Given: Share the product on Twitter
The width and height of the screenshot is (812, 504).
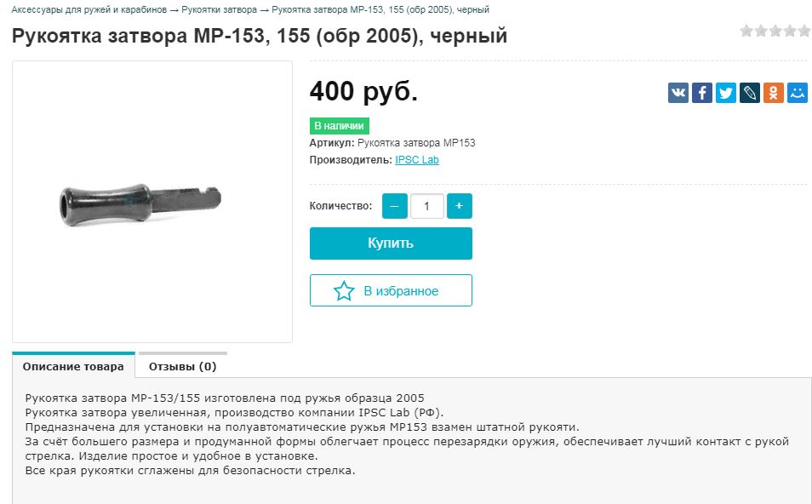Looking at the screenshot, I should click(725, 92).
